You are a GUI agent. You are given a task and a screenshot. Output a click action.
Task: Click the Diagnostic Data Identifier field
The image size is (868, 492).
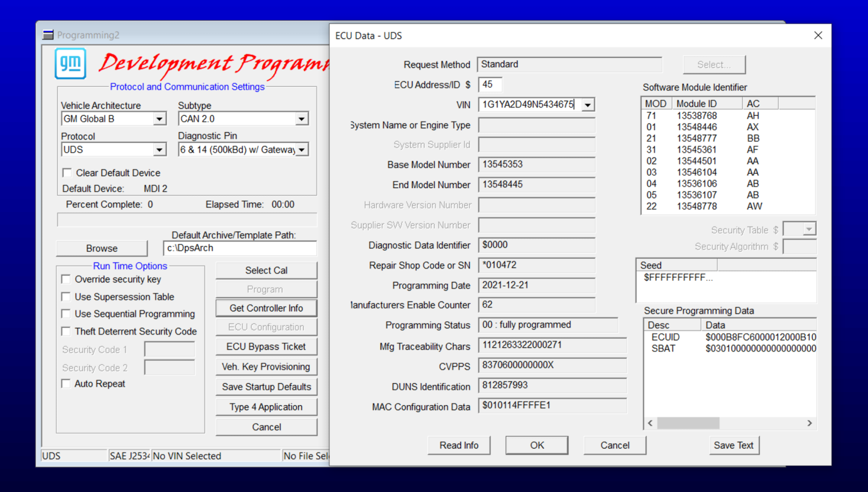pos(536,245)
